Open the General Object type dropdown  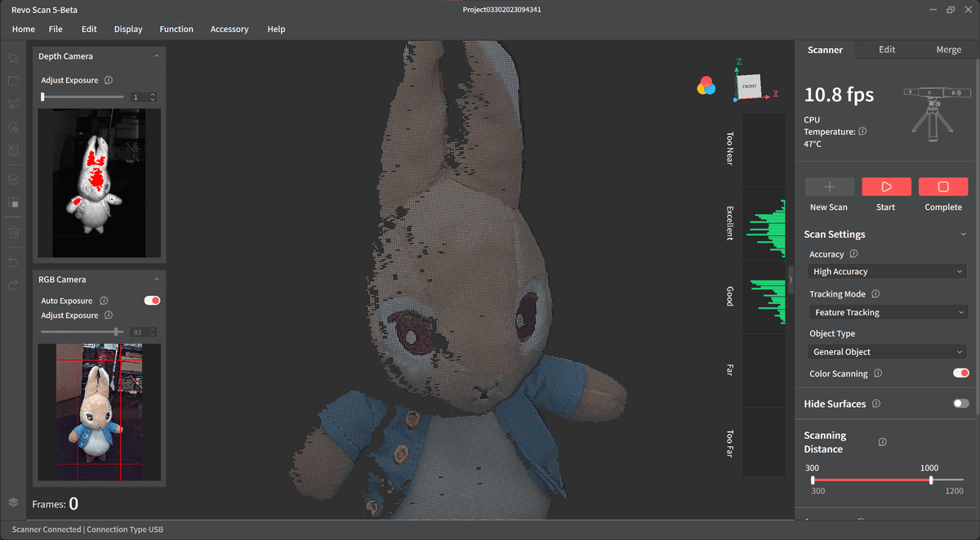[x=887, y=352]
